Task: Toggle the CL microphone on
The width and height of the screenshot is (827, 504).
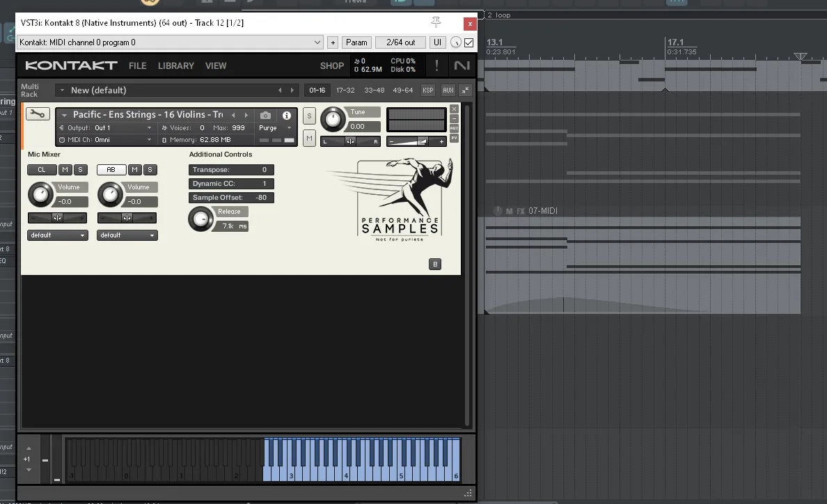Action: 42,170
